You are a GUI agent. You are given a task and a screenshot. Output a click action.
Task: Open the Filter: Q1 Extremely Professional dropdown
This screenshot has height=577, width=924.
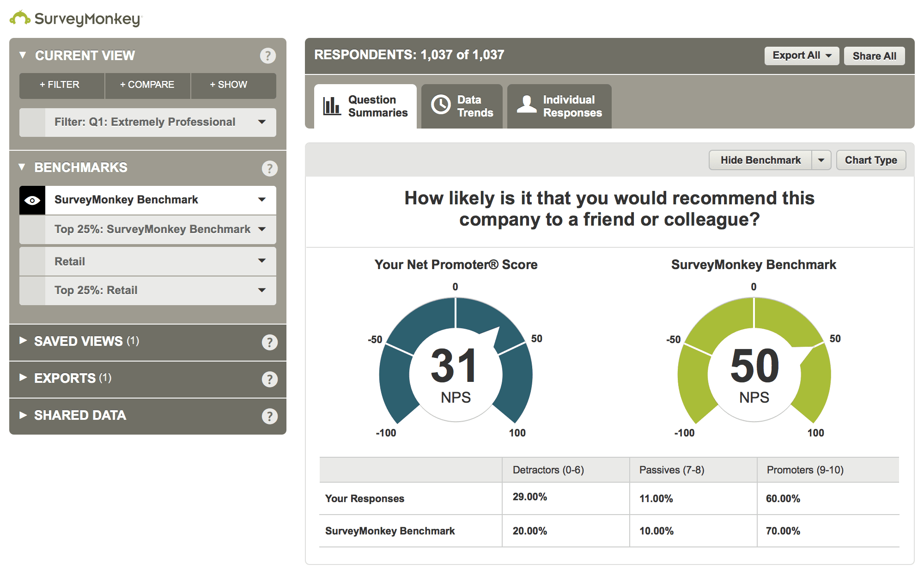click(x=262, y=123)
